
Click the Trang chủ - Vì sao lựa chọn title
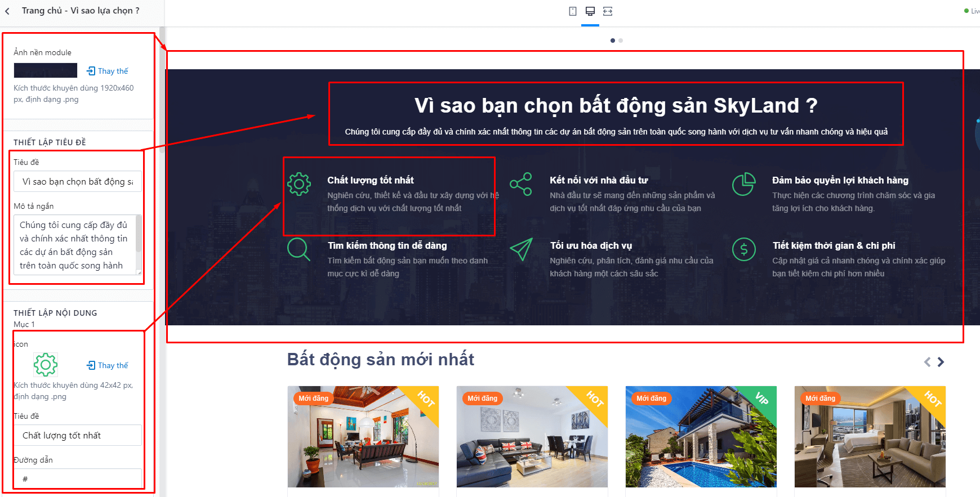click(81, 11)
